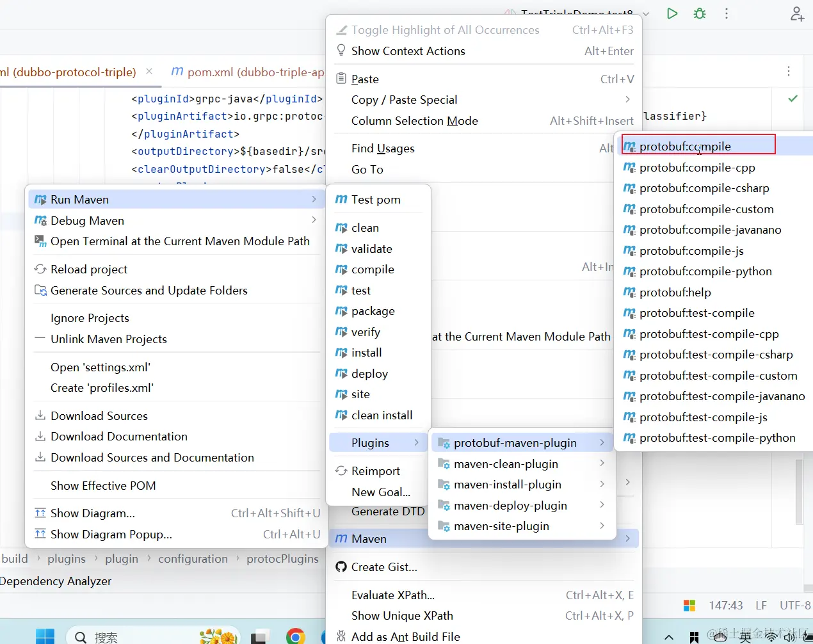Run the Maven clean install goal
Image resolution: width=813 pixels, height=644 pixels.
(x=378, y=415)
